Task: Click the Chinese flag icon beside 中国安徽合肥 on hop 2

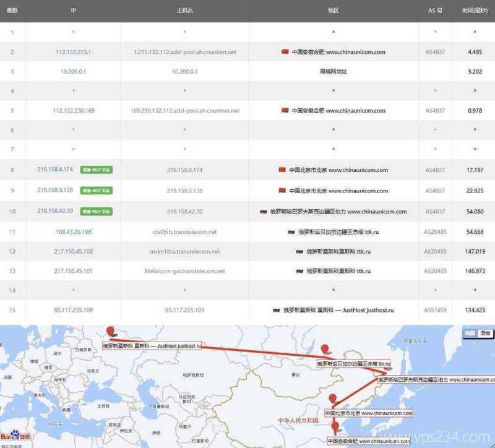Action: point(285,52)
